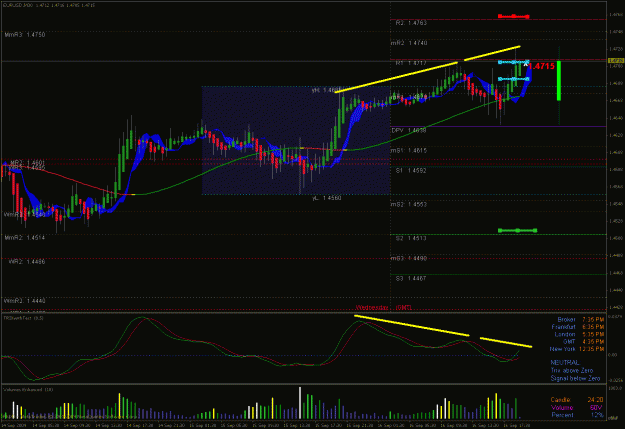Click the MmR3 1.4750 level label

pyautogui.click(x=25, y=35)
